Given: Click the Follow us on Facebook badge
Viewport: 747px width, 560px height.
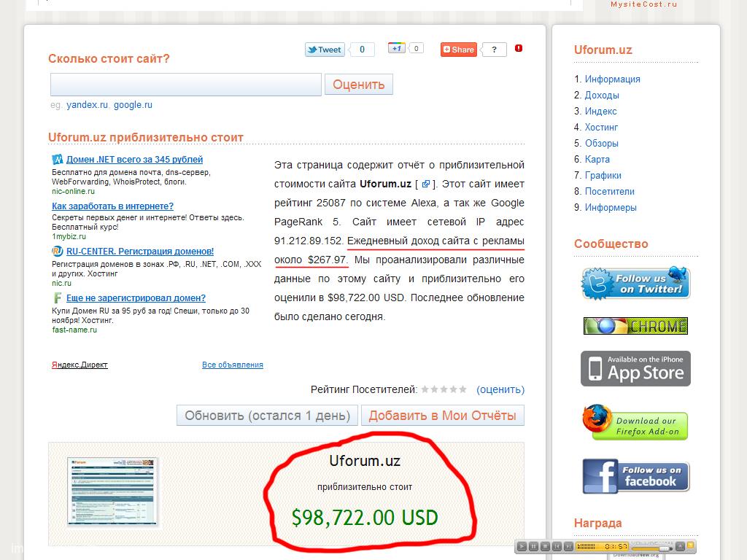Looking at the screenshot, I should [x=635, y=476].
